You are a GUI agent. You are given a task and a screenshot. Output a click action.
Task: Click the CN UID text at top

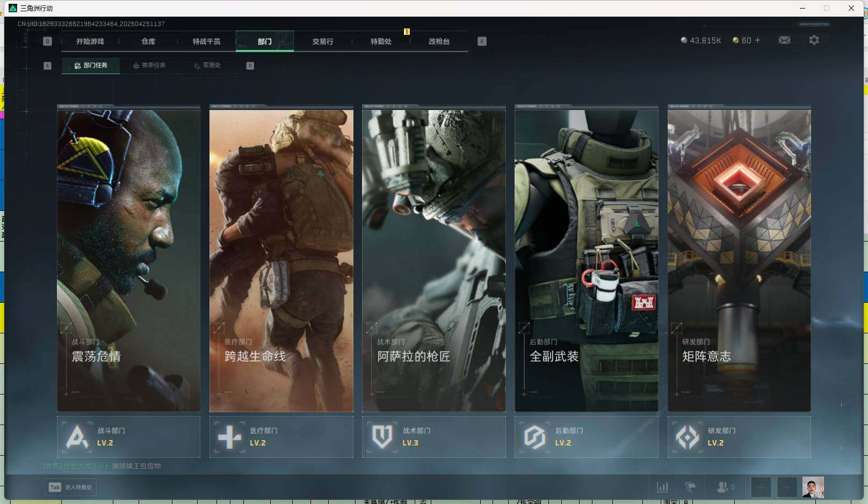(91, 24)
